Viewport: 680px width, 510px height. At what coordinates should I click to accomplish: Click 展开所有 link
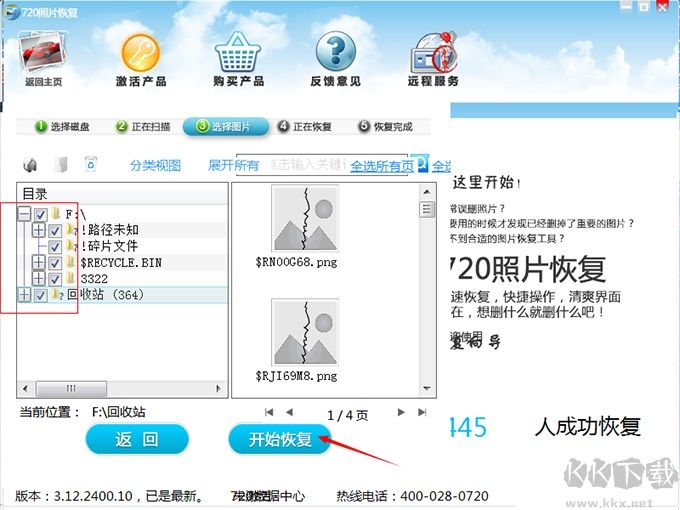click(x=233, y=165)
